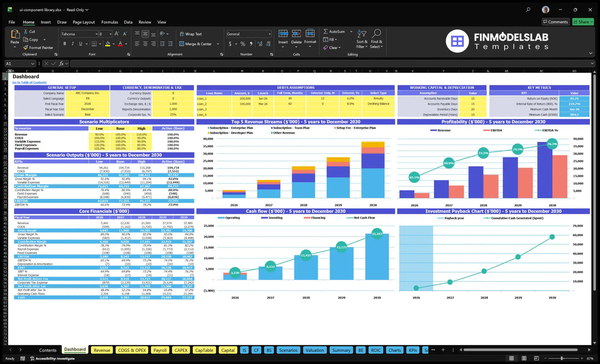600x364 pixels.
Task: Apply Underline formatting
Action: click(79, 44)
